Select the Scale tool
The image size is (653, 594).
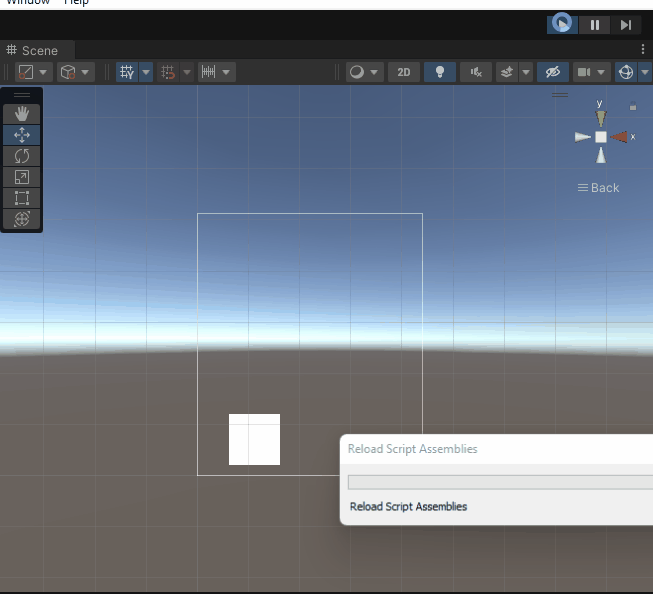(22, 177)
